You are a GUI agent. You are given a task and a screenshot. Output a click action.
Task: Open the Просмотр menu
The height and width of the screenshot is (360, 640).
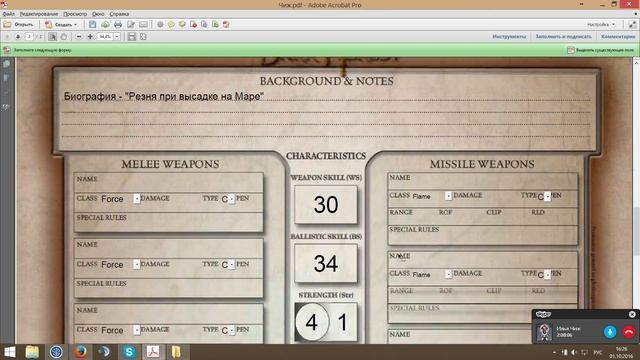[x=75, y=14]
